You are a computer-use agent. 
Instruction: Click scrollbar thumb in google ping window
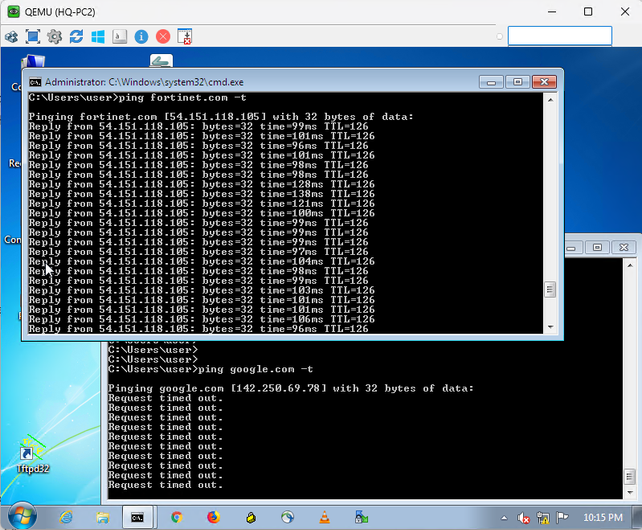(630, 477)
